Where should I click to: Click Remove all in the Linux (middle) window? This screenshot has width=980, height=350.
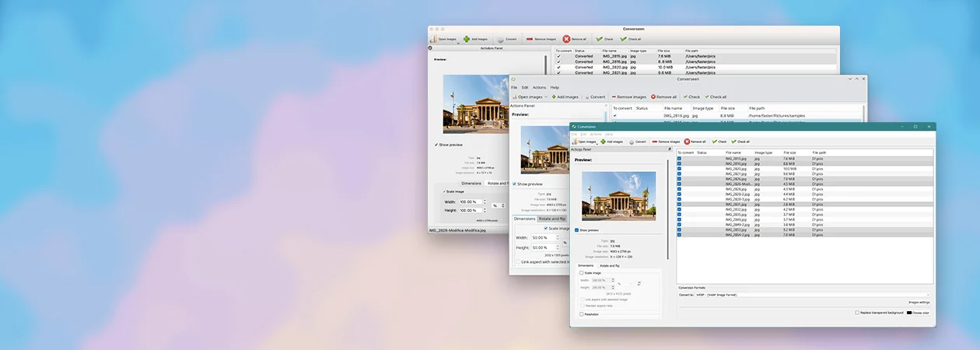[663, 96]
